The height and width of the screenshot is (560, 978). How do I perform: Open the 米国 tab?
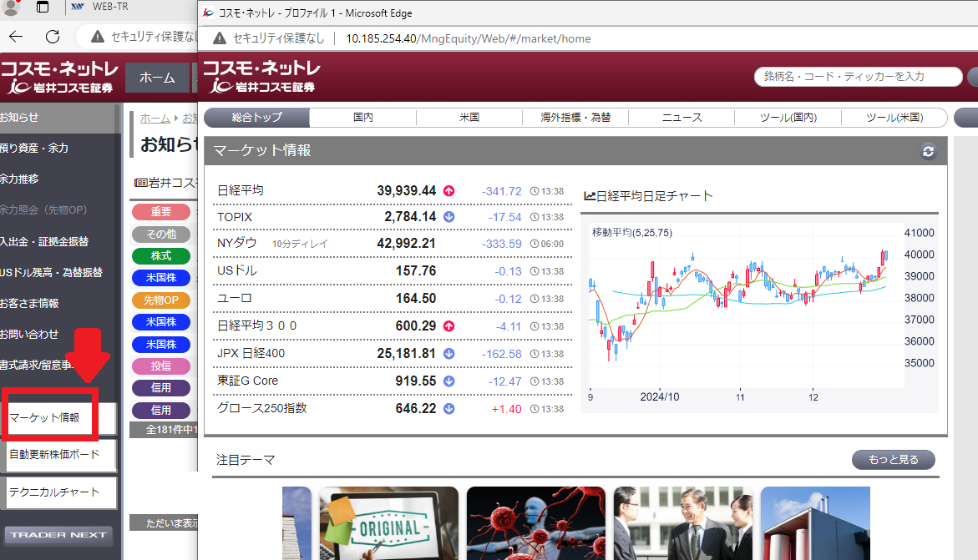tap(469, 117)
